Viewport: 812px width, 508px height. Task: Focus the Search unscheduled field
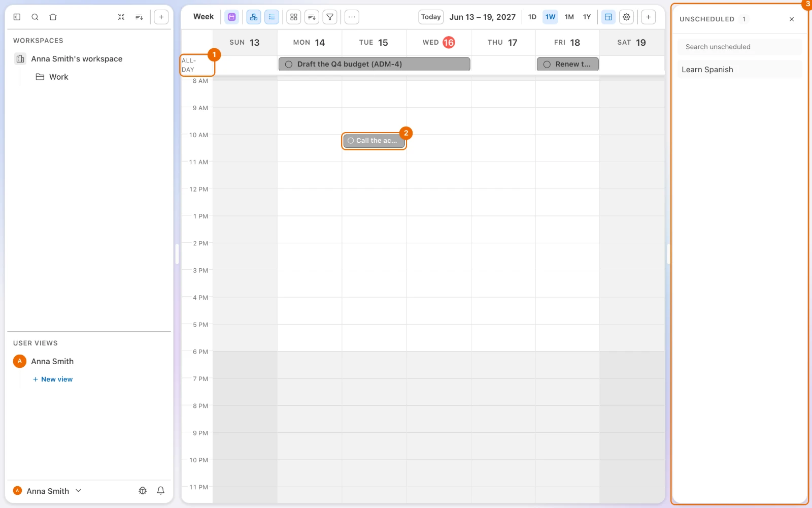(739, 47)
